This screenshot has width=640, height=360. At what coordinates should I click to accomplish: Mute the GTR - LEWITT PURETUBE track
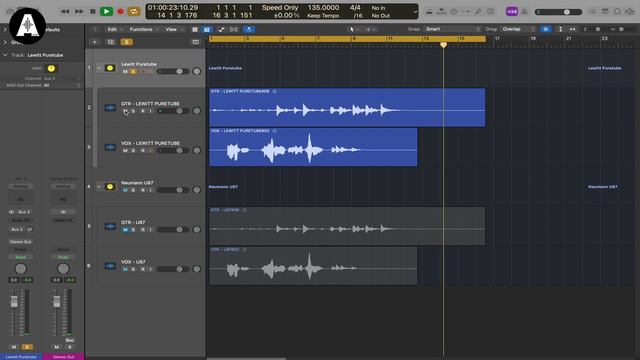(125, 111)
